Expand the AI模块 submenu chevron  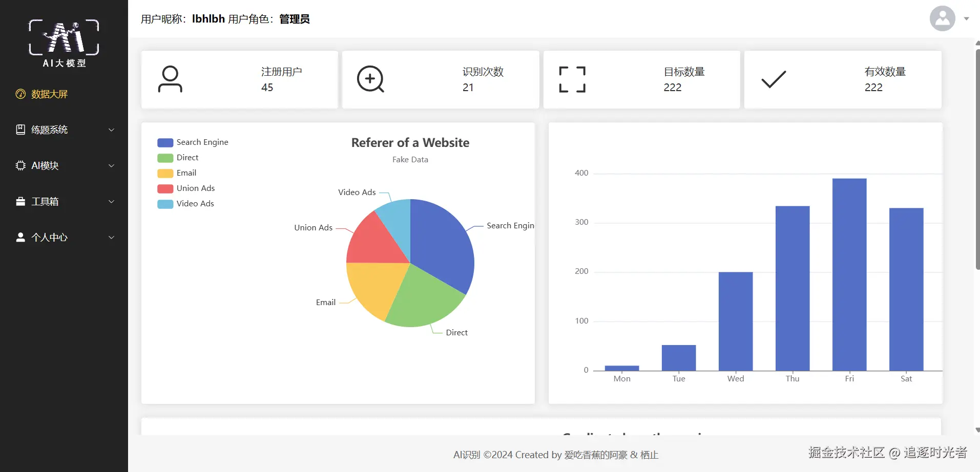[111, 166]
